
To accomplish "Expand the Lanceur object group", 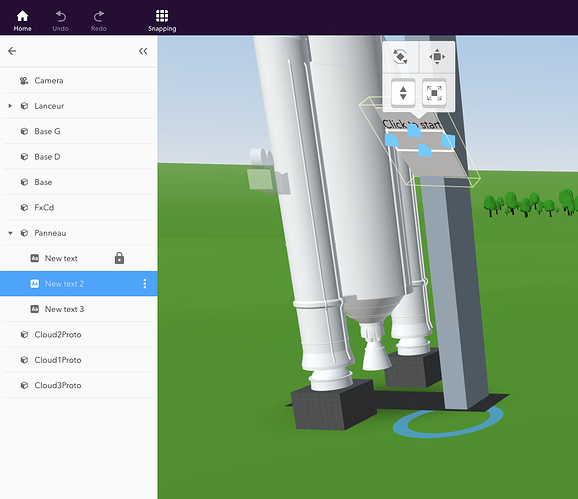I will [10, 106].
